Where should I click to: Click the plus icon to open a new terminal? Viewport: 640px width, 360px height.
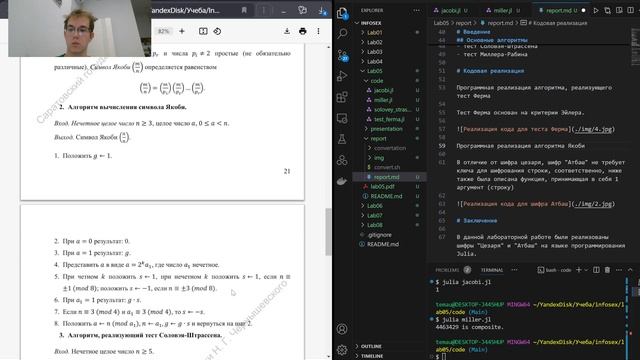[578, 270]
